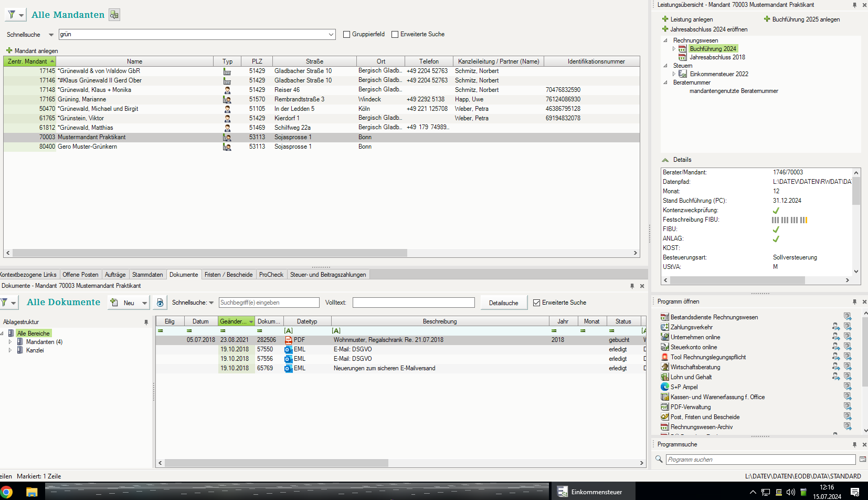This screenshot has width=868, height=500.
Task: Click the magnifier icon in Programmsuche
Action: 659,460
